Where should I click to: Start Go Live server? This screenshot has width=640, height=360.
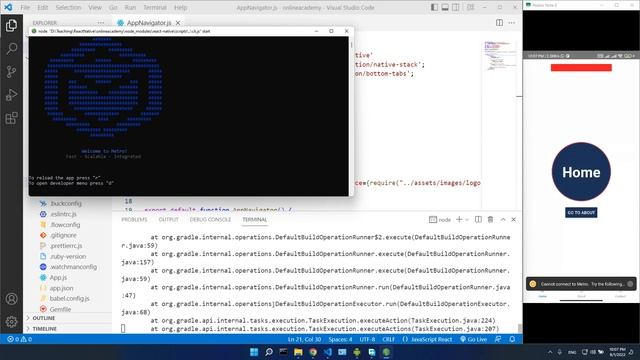coord(473,339)
